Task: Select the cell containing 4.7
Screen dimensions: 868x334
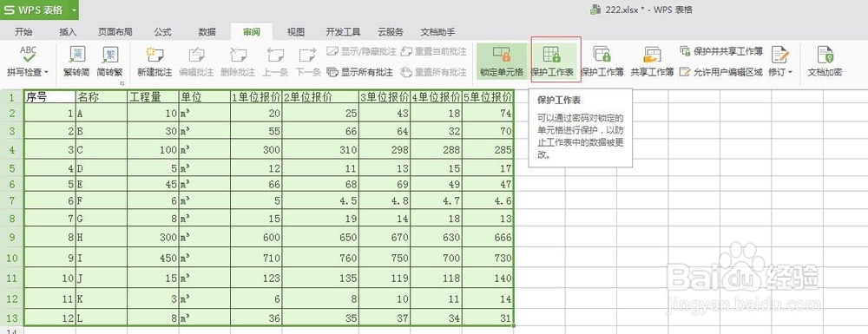Action: pyautogui.click(x=436, y=200)
